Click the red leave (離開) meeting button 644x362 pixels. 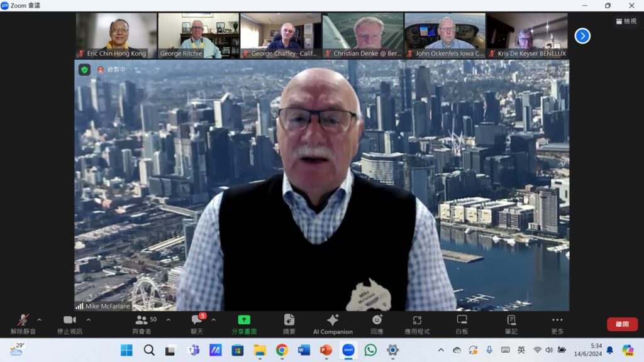(622, 324)
